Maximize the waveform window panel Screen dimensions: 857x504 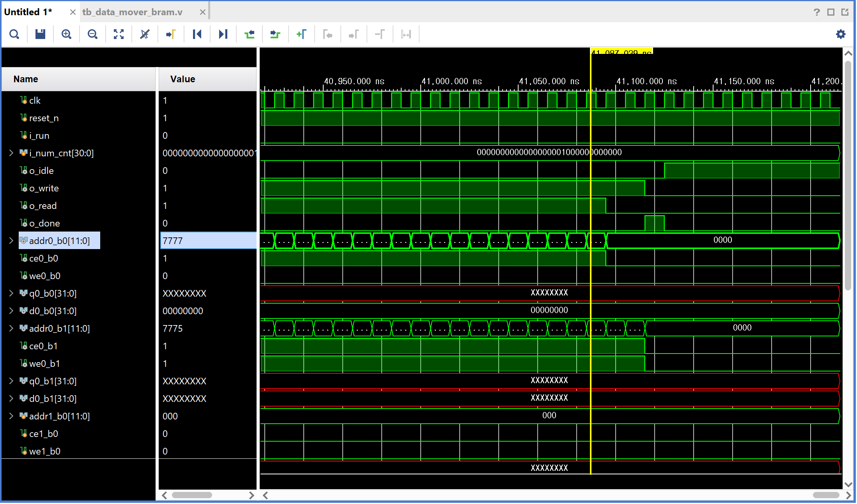pyautogui.click(x=831, y=12)
